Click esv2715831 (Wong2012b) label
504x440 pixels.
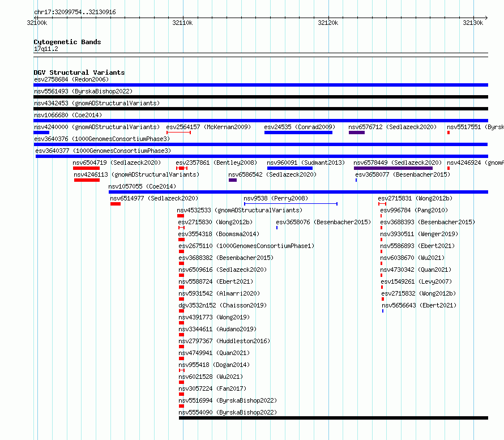[x=415, y=198]
